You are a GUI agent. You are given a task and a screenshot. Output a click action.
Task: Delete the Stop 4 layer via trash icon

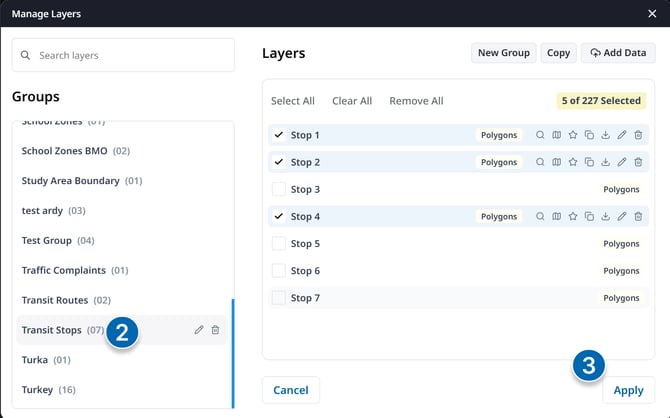point(638,216)
